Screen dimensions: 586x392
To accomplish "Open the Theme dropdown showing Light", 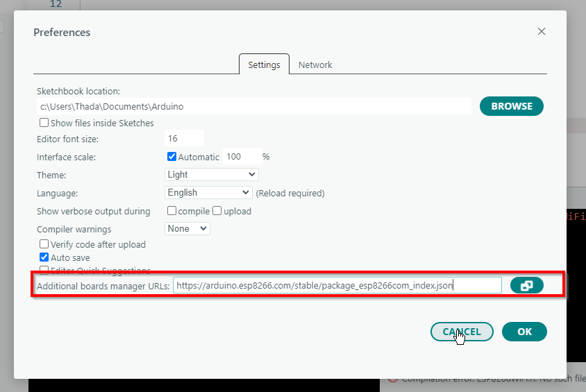I will (x=212, y=175).
